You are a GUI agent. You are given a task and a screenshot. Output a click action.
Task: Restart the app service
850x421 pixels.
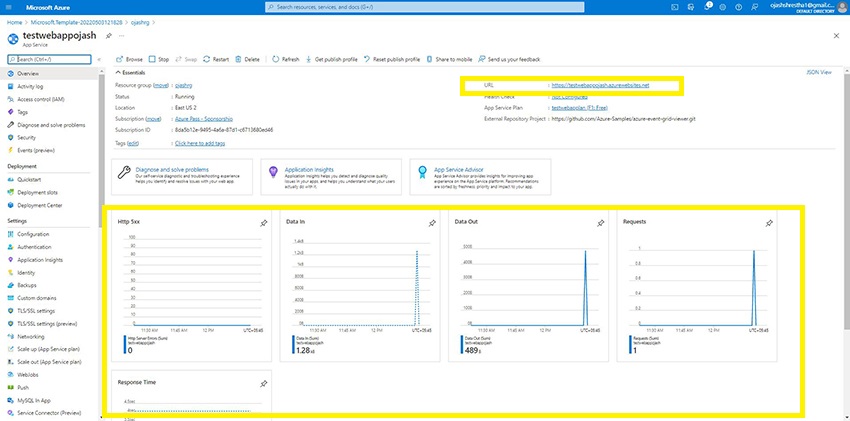216,60
